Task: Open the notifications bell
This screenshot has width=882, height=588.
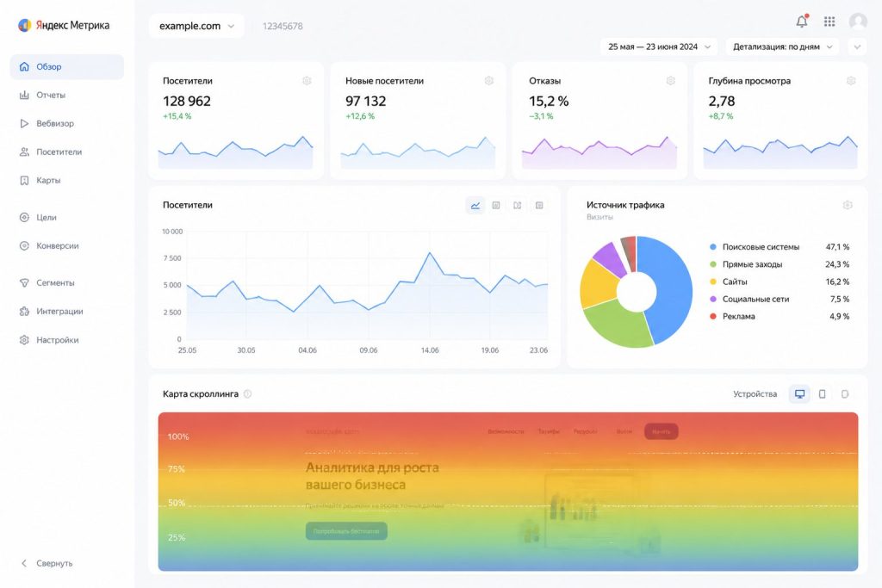Action: [802, 22]
